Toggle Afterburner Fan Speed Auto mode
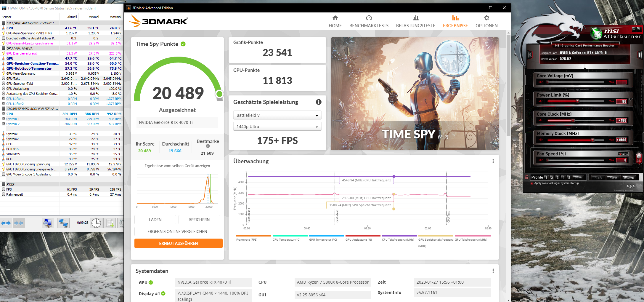The image size is (644, 302). click(624, 154)
